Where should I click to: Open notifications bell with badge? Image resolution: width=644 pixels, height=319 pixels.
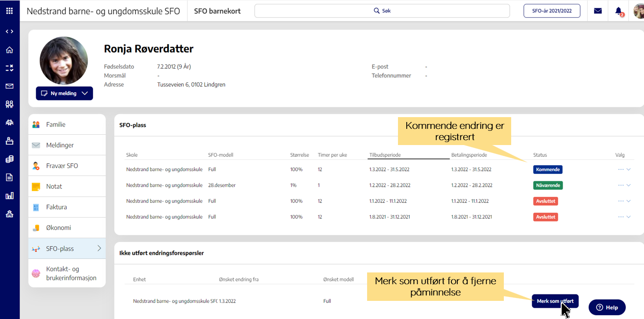point(619,11)
